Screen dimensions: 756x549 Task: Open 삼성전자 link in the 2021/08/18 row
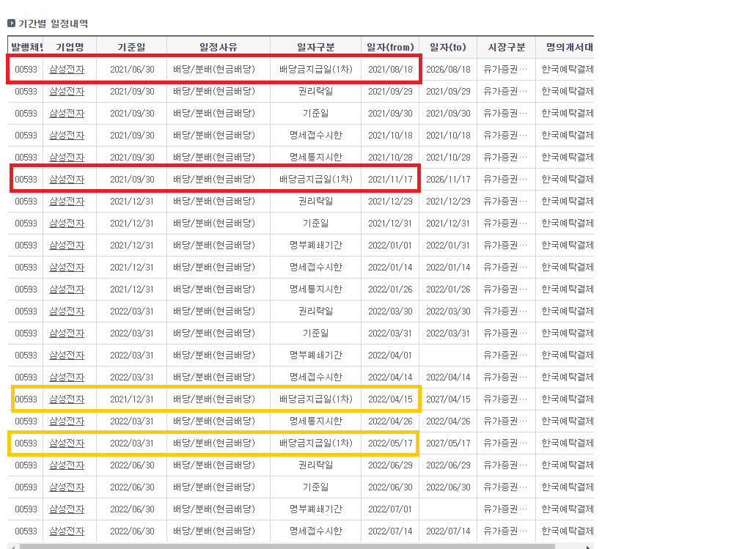click(67, 70)
